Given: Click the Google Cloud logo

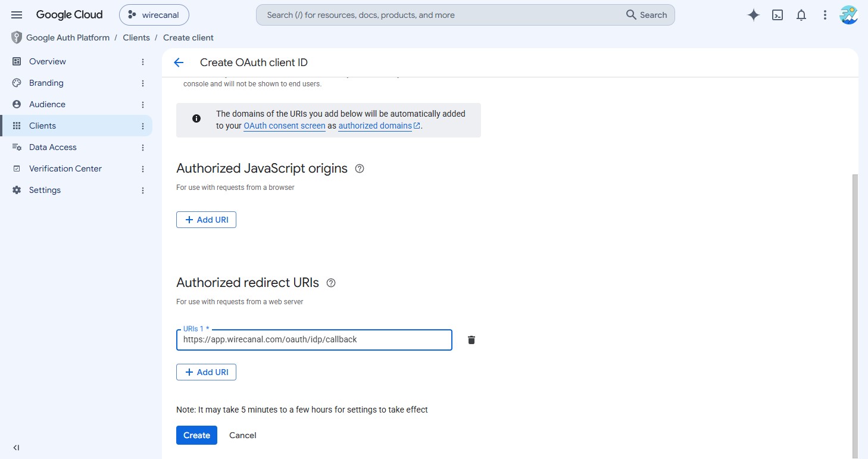Looking at the screenshot, I should pos(69,15).
